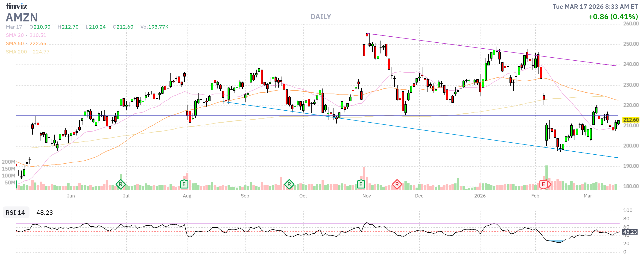644x259 pixels.
Task: Toggle the SMA 20 legend label
Action: (x=15, y=35)
